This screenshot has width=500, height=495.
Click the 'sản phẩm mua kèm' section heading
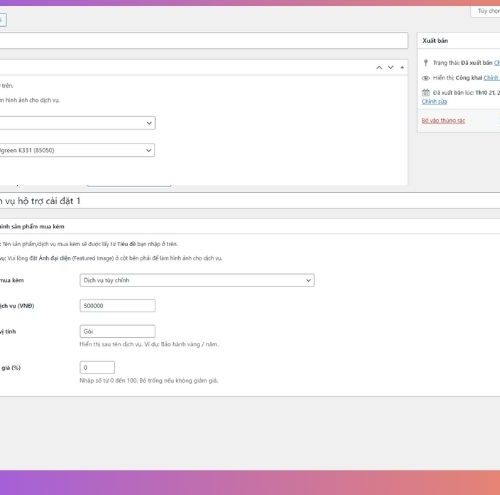32,227
